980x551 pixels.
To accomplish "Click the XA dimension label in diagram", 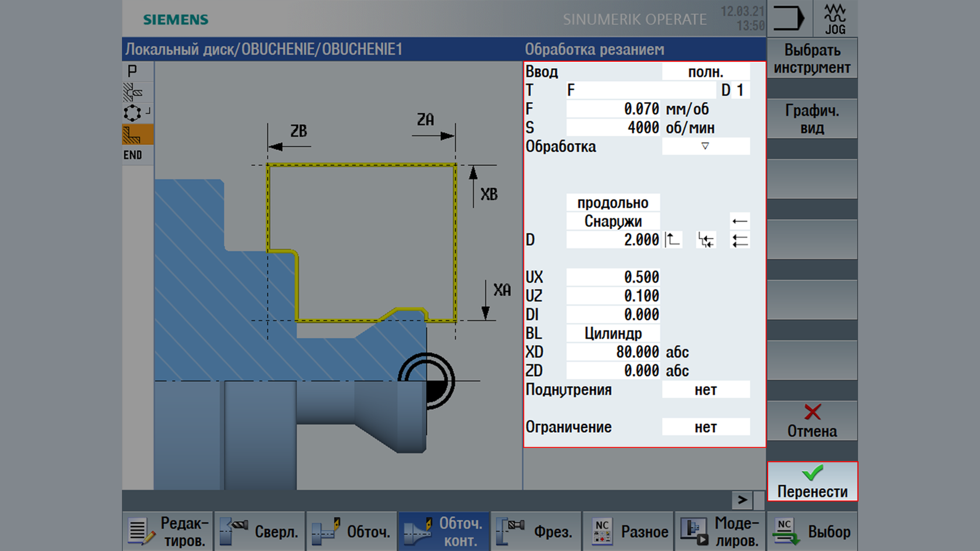I will click(x=502, y=290).
